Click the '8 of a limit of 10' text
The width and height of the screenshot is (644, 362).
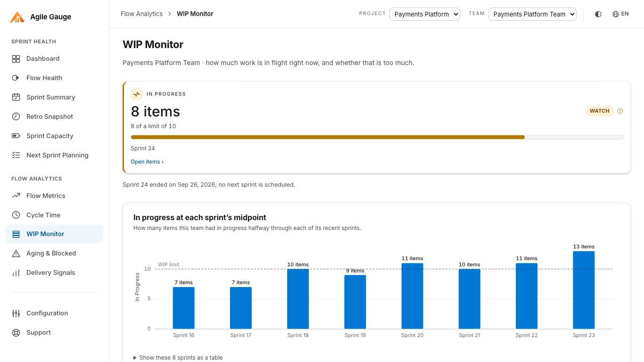[x=153, y=126]
